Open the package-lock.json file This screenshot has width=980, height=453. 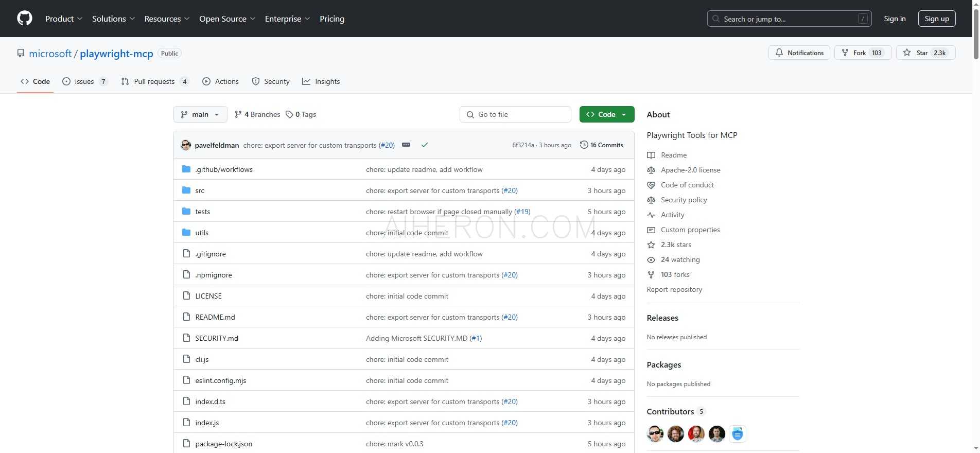tap(224, 444)
